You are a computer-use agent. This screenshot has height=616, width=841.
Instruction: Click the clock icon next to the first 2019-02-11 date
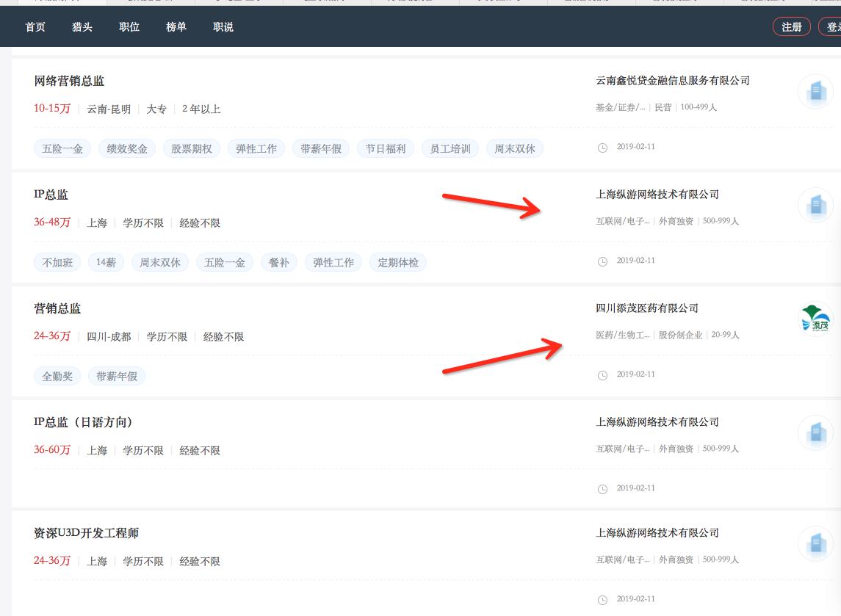[602, 146]
